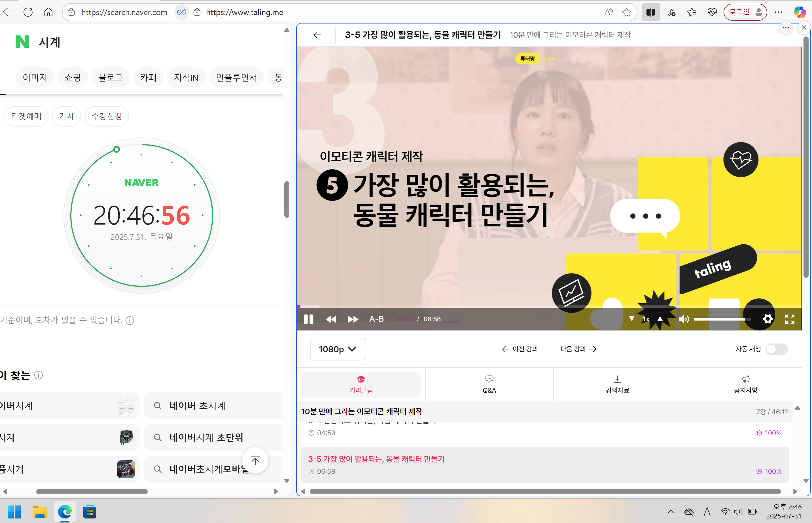This screenshot has height=523, width=812.
Task: Toggle the browser split screen view
Action: pos(650,12)
